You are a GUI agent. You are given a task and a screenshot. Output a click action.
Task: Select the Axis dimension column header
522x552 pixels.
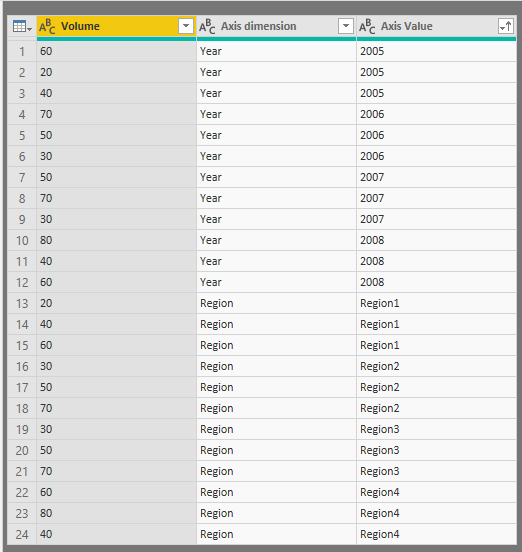[276, 26]
